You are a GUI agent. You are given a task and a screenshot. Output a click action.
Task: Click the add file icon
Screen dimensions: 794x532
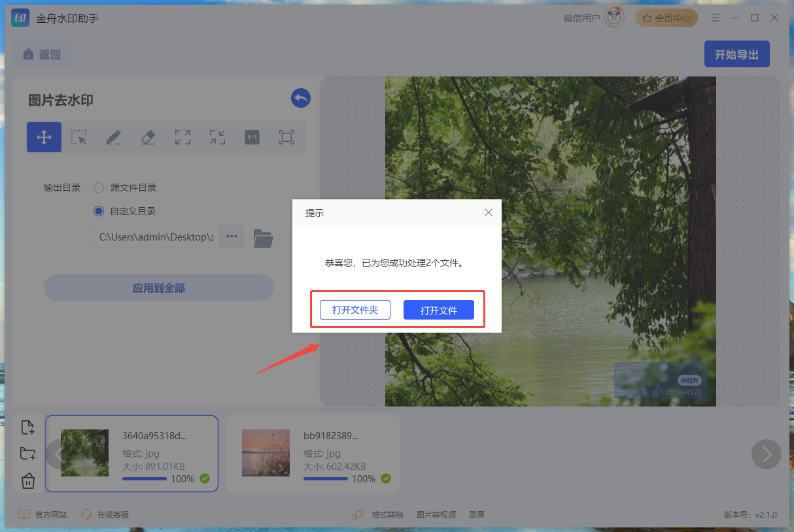click(x=27, y=428)
